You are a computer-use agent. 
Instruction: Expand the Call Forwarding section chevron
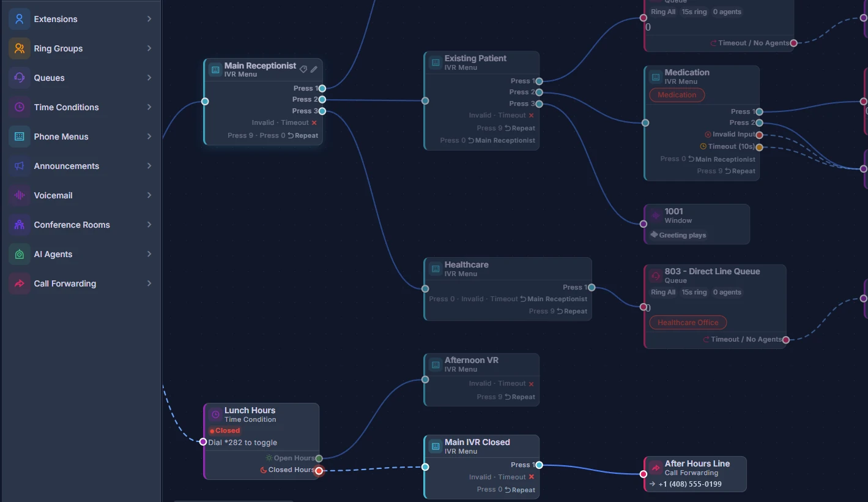pyautogui.click(x=149, y=283)
